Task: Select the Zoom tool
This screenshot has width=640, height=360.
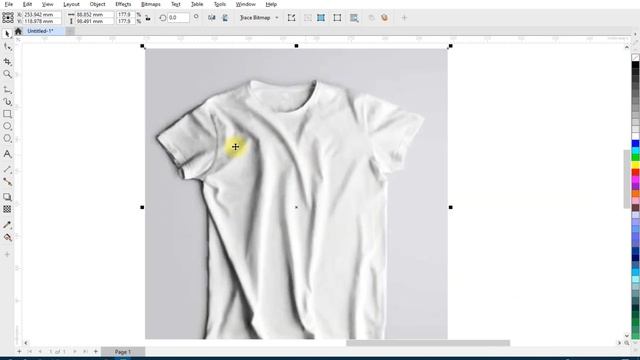Action: tap(7, 74)
